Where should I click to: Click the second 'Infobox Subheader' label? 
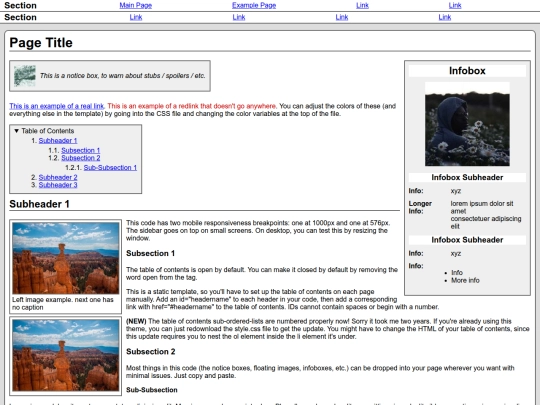pos(467,240)
